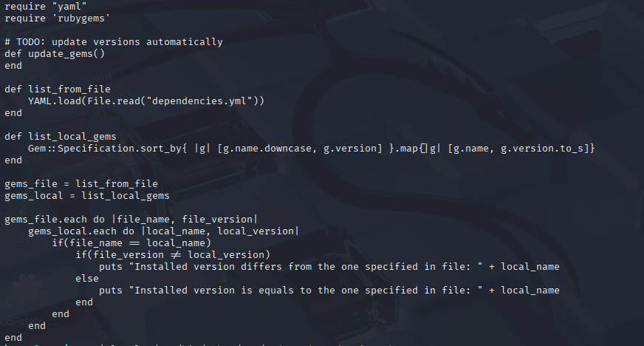The image size is (644, 346).
Task: Click the TODO update versions comment
Action: point(114,42)
